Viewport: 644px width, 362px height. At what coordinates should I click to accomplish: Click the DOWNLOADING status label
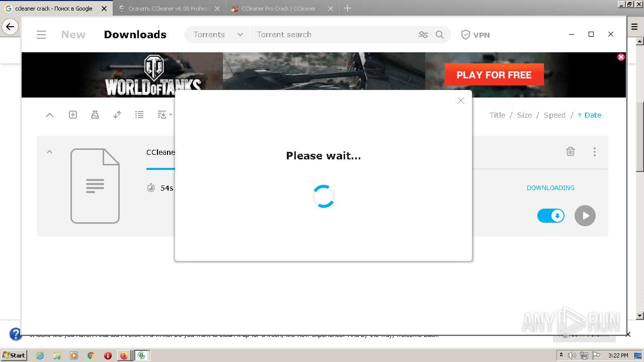[550, 188]
